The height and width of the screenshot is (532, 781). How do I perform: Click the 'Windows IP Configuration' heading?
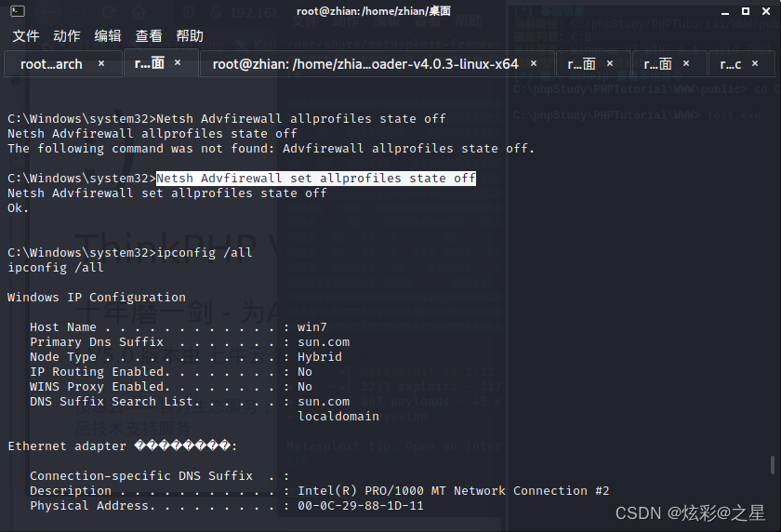[97, 298]
